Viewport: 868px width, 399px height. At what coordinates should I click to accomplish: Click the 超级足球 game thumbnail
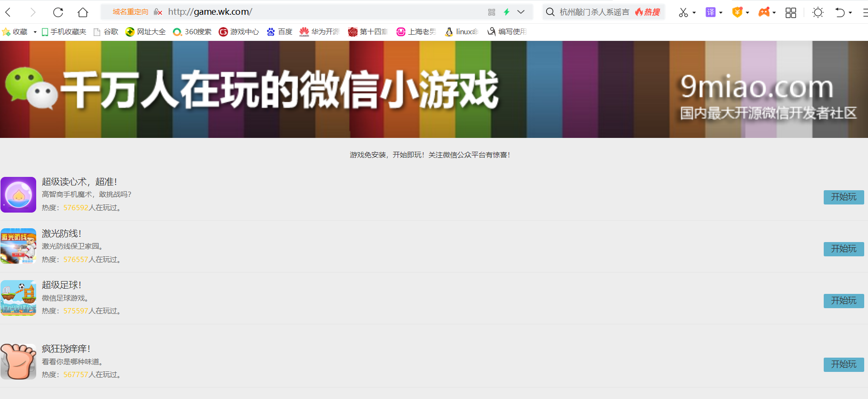pyautogui.click(x=18, y=298)
